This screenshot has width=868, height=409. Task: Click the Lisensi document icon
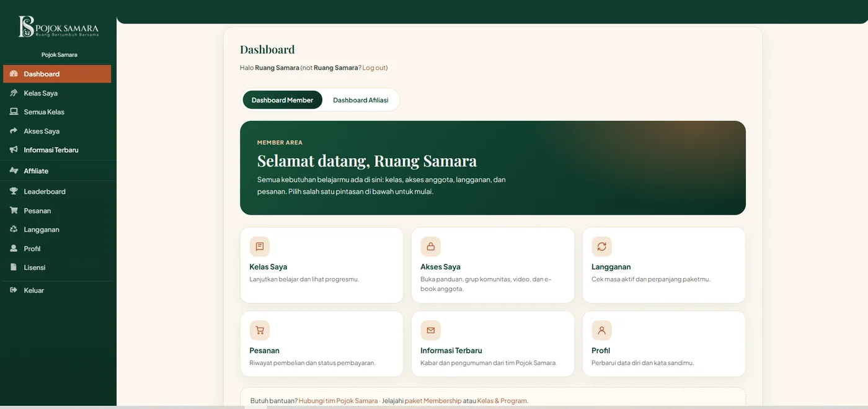click(x=14, y=267)
